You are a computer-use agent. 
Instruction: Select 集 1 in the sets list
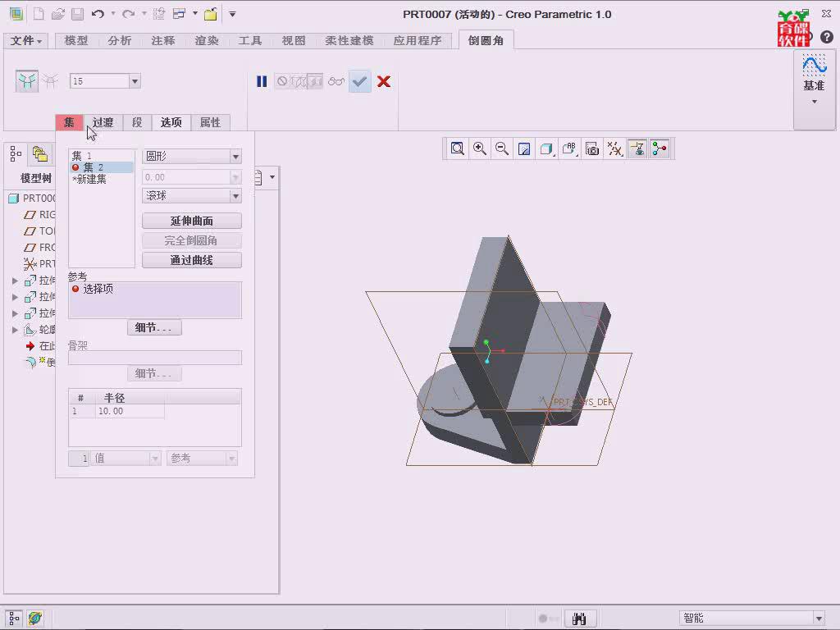click(x=102, y=156)
